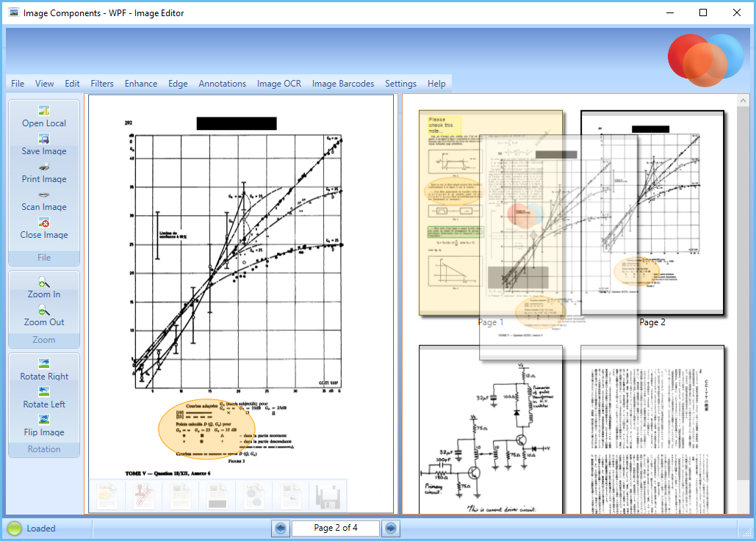756x541 pixels.
Task: Close the open image
Action: 44,229
